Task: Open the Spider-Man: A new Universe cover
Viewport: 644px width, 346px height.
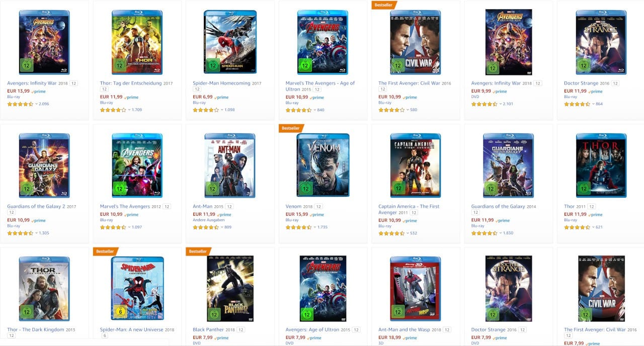Action: pos(137,288)
